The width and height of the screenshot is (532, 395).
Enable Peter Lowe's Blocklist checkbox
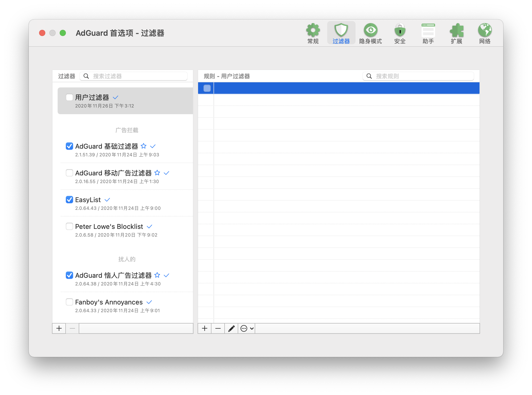point(69,226)
